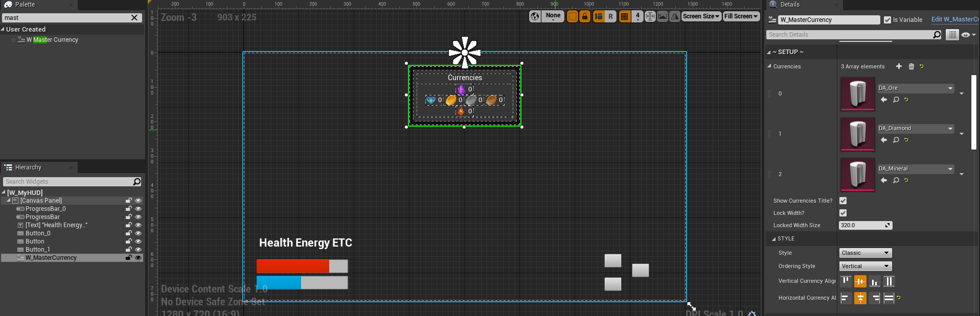Use selected asset arrow for DA_Mineral

(884, 180)
